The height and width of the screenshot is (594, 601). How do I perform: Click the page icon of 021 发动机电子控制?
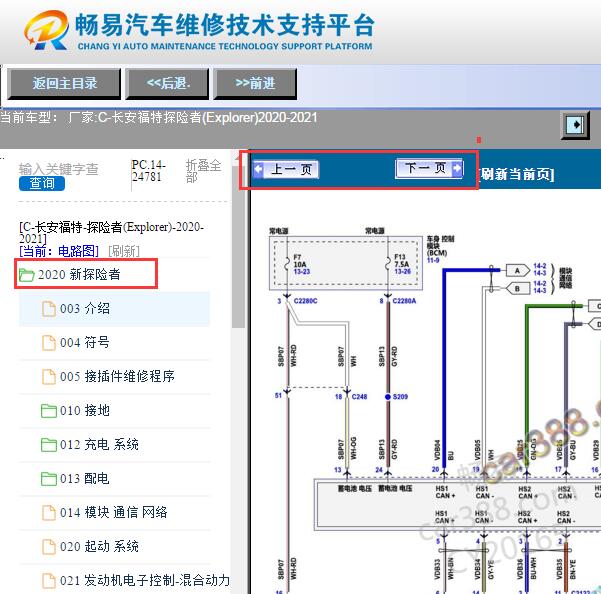point(49,580)
